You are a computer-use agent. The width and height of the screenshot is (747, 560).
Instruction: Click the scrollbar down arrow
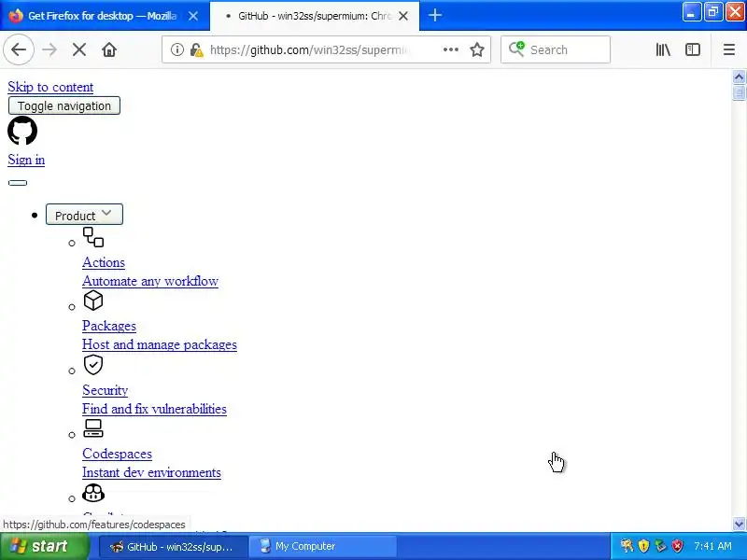(x=739, y=525)
